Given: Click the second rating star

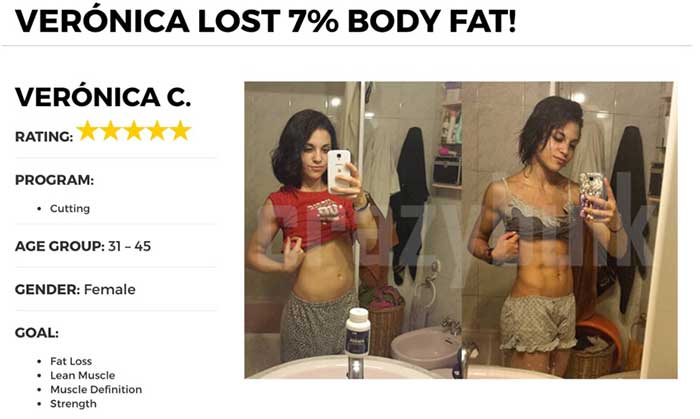Looking at the screenshot, I should (x=111, y=131).
